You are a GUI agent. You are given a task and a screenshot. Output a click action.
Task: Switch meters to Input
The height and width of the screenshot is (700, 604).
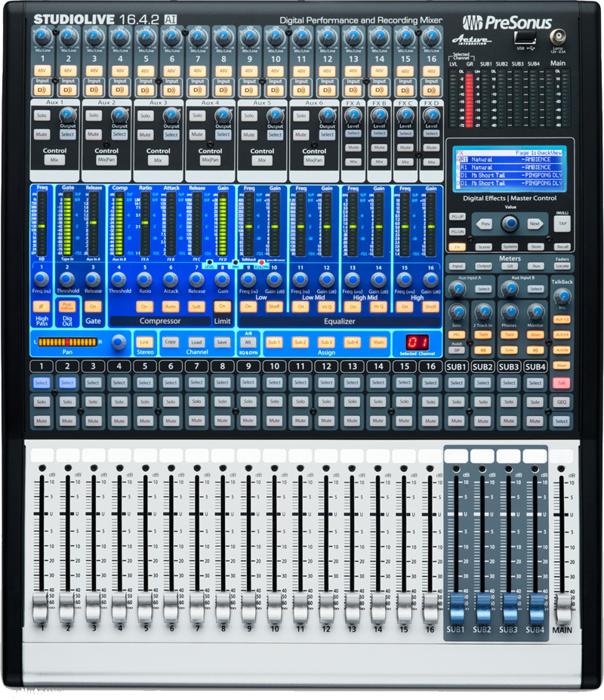pos(457,266)
